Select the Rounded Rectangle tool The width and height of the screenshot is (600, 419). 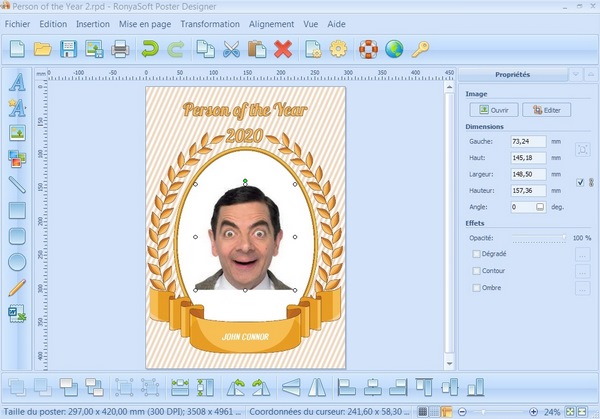(17, 236)
